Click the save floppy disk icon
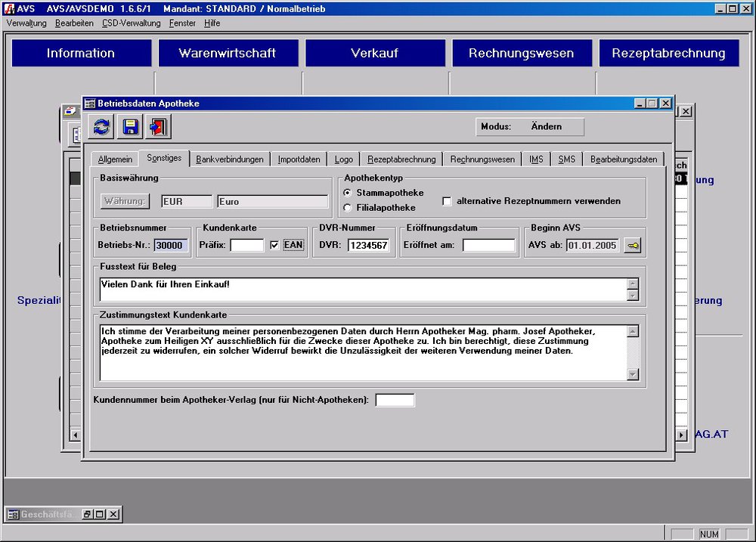The width and height of the screenshot is (756, 542). tap(131, 127)
